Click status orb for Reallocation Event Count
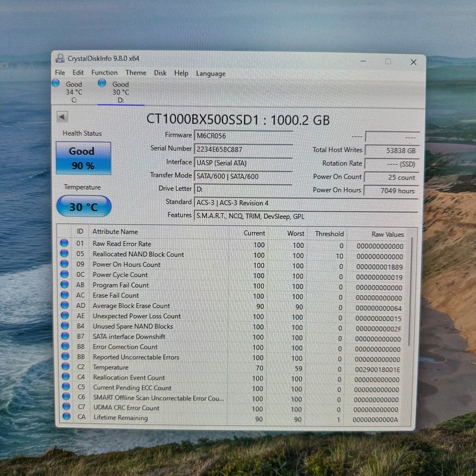Viewport: 476px width, 476px height. click(x=66, y=376)
